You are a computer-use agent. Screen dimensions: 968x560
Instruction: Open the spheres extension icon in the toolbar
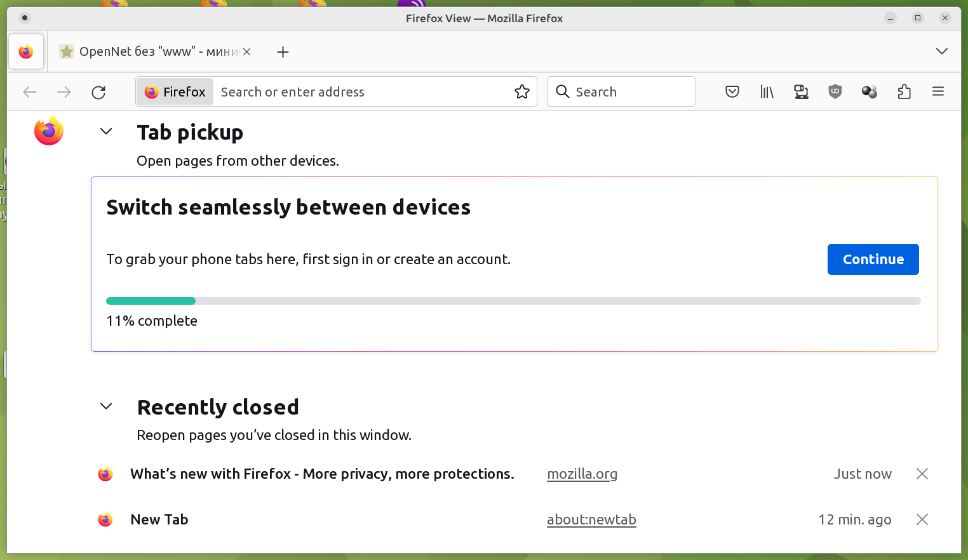(870, 92)
